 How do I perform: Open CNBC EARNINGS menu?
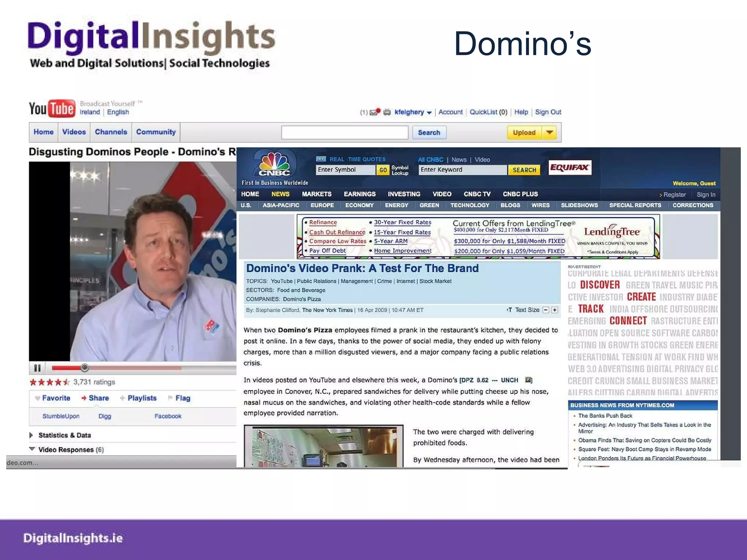(x=360, y=194)
